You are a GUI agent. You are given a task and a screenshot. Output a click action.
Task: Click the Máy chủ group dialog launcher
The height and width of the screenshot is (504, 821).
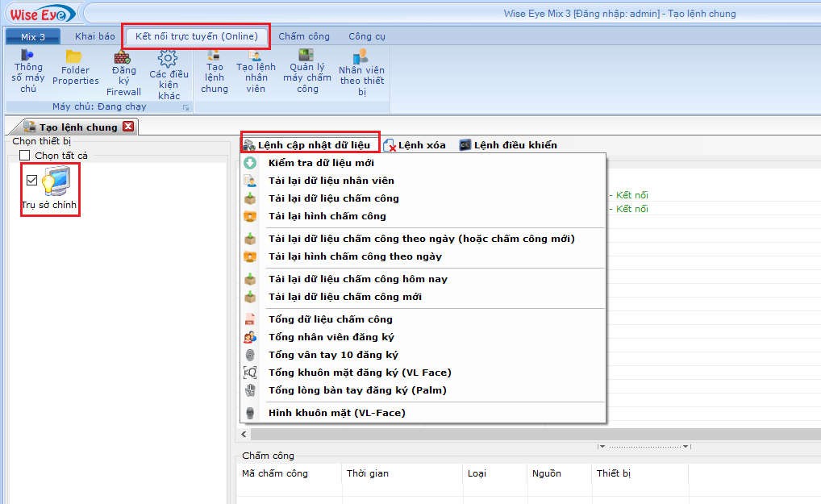click(185, 107)
